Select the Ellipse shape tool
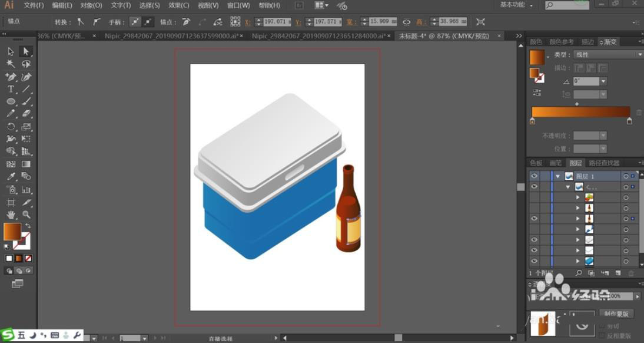This screenshot has height=343, width=644. [11, 102]
